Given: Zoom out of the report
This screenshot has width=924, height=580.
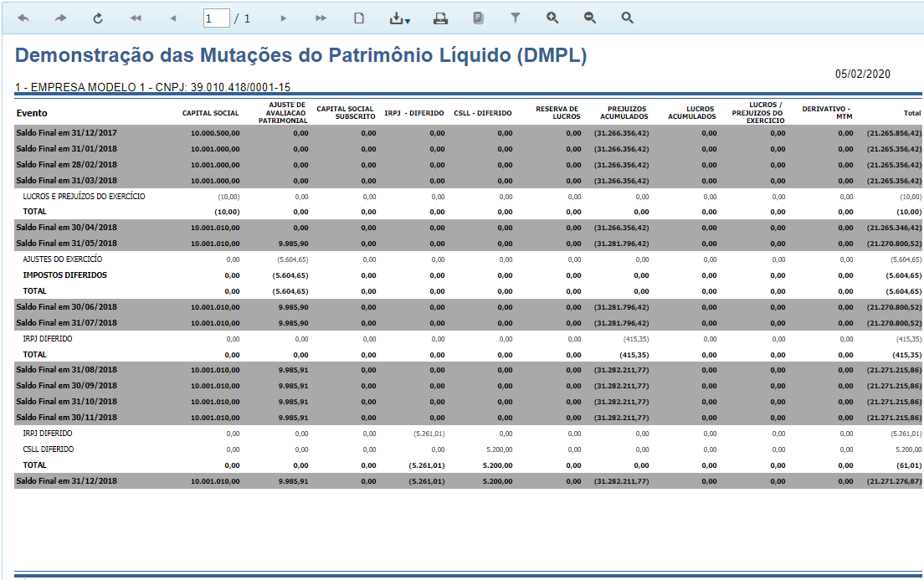Looking at the screenshot, I should (x=590, y=17).
